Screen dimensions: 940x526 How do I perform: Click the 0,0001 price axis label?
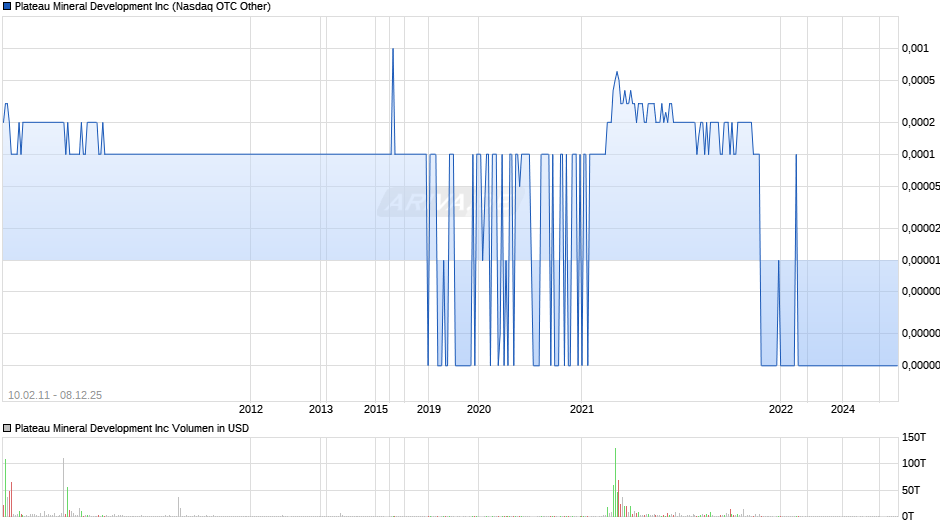click(x=918, y=155)
